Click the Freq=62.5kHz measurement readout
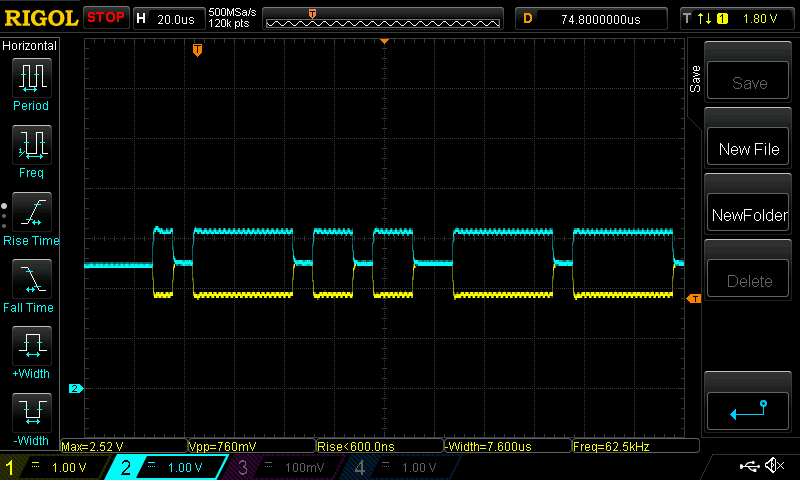This screenshot has height=480, width=800. [636, 446]
